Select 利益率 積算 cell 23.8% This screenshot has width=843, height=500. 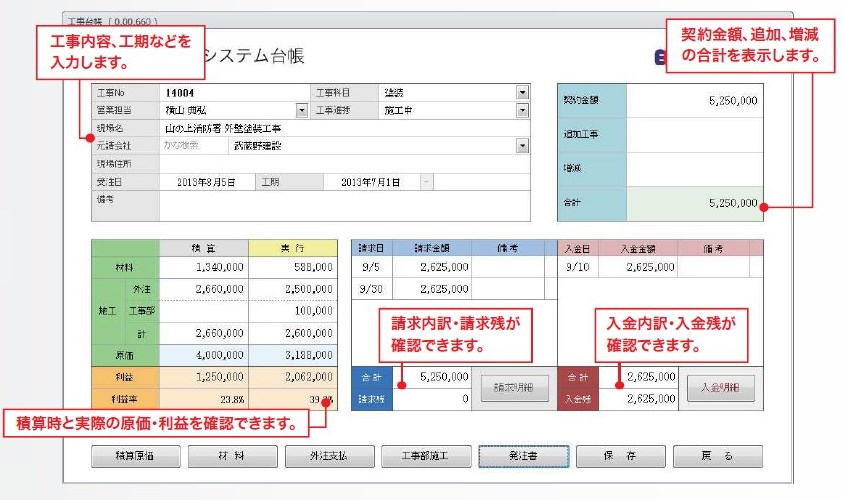204,399
